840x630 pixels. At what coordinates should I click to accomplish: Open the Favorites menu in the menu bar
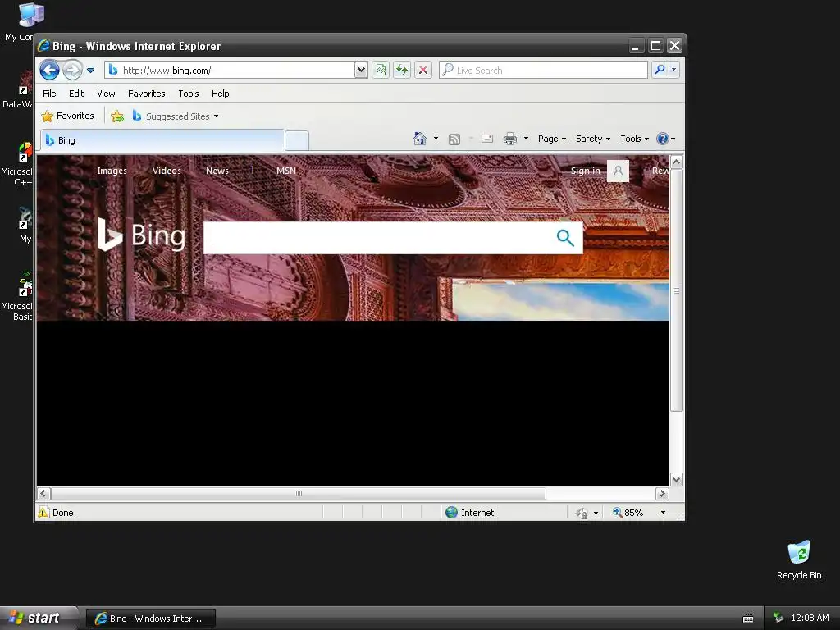click(x=146, y=94)
